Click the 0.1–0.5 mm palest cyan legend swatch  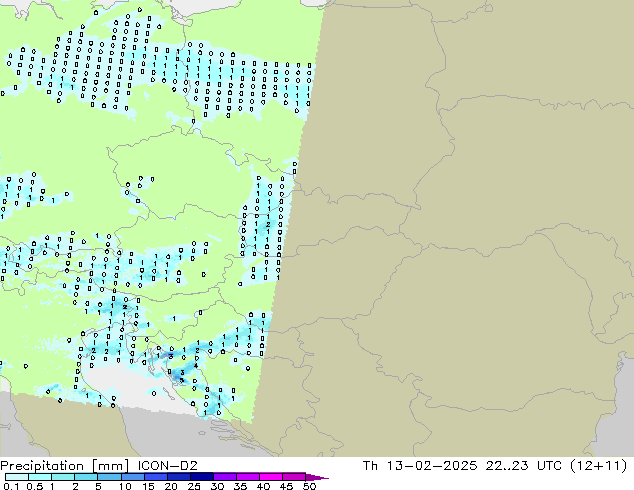[17, 477]
